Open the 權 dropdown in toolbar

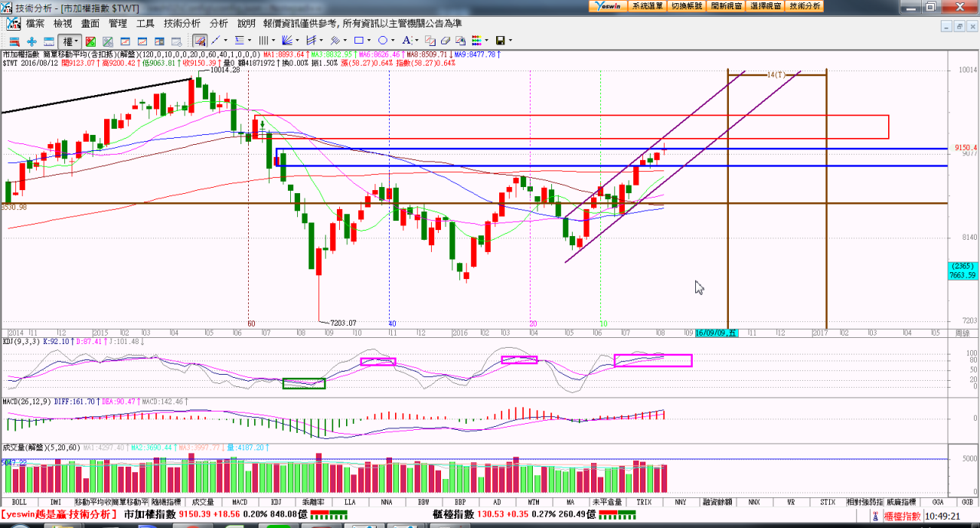point(70,41)
